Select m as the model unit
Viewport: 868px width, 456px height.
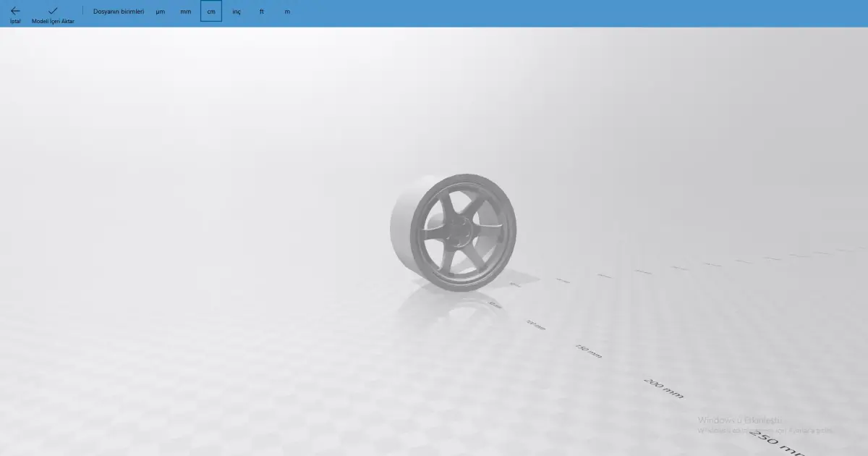pyautogui.click(x=286, y=12)
